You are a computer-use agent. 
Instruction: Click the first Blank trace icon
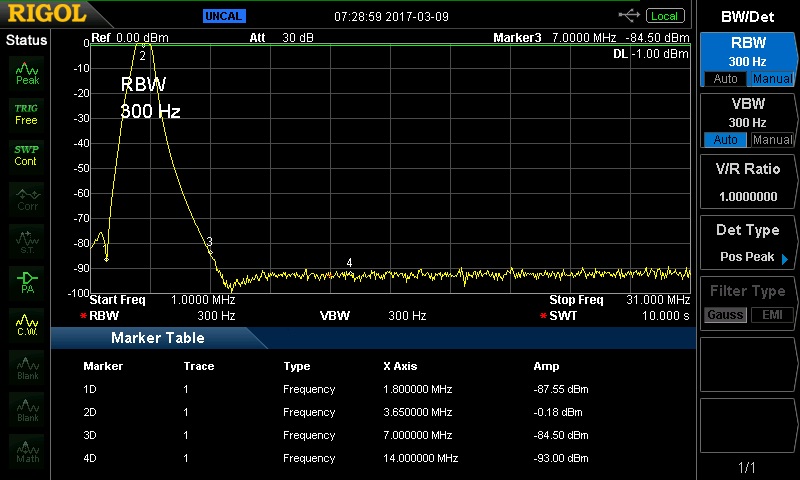[x=28, y=368]
